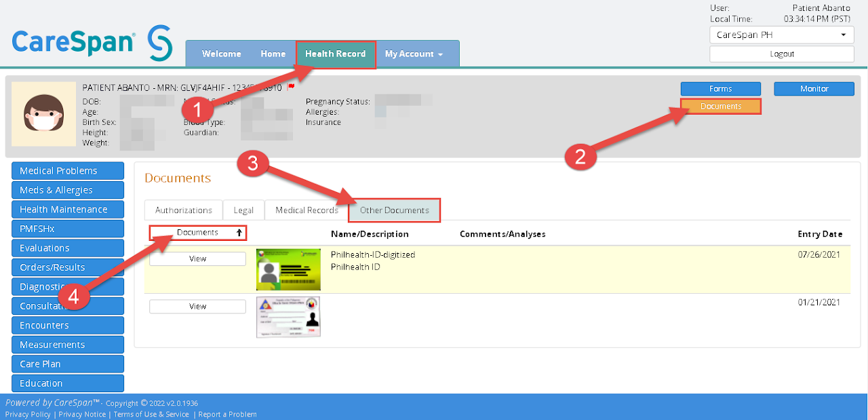Click the Philhealth-ID-digitized name text
The width and height of the screenshot is (868, 420).
click(373, 254)
